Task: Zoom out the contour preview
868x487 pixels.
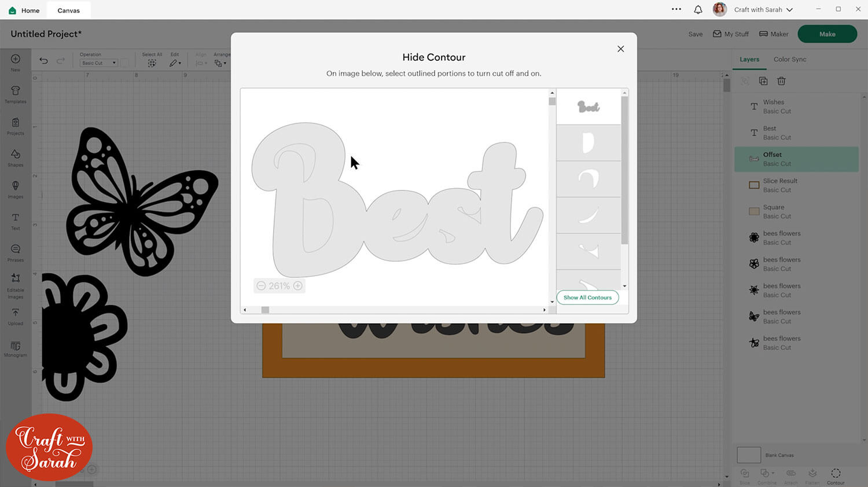Action: 261,286
